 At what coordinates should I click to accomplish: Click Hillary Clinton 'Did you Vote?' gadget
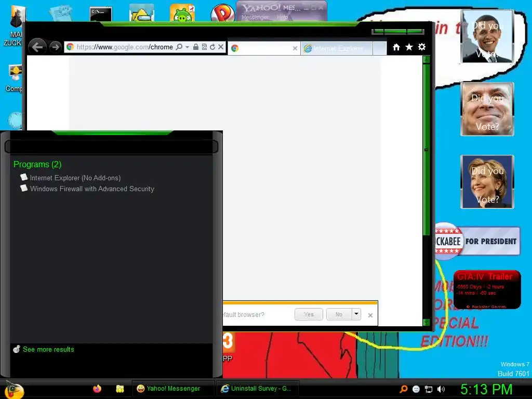click(487, 182)
